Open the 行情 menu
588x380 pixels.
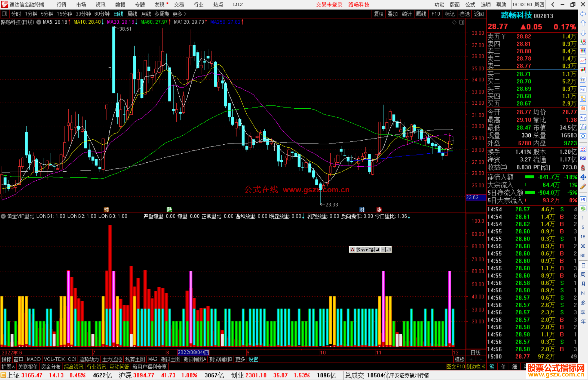(61, 5)
